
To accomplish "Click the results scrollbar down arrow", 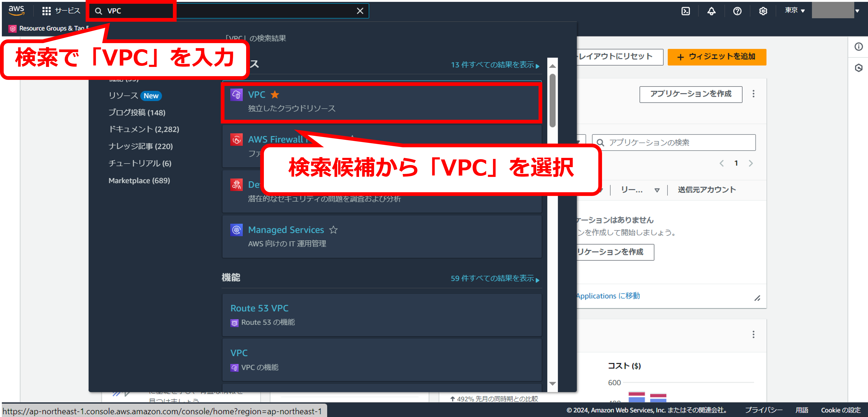I will [552, 384].
